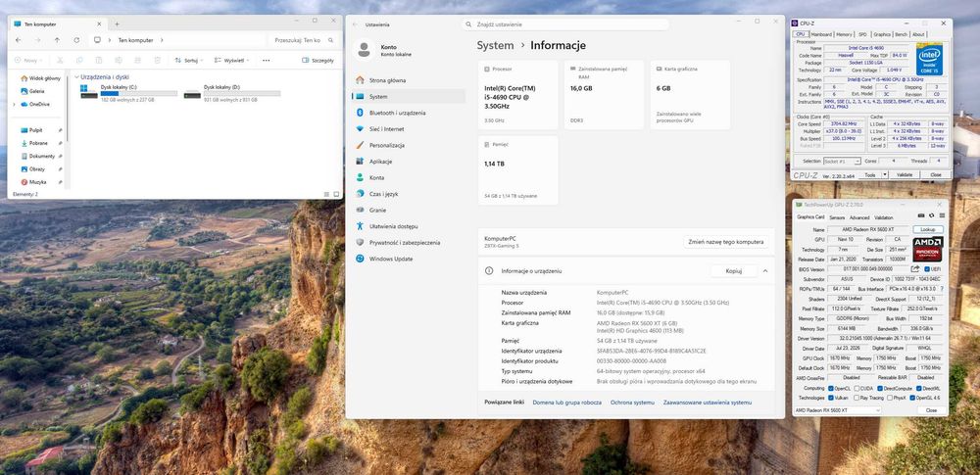
Task: Switch File Explorer to details list view icon
Action: pos(327,194)
